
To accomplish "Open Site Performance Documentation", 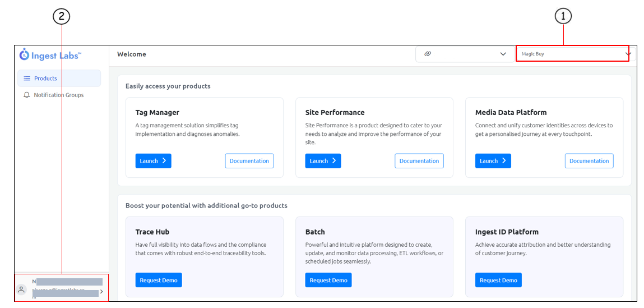I will click(x=419, y=161).
